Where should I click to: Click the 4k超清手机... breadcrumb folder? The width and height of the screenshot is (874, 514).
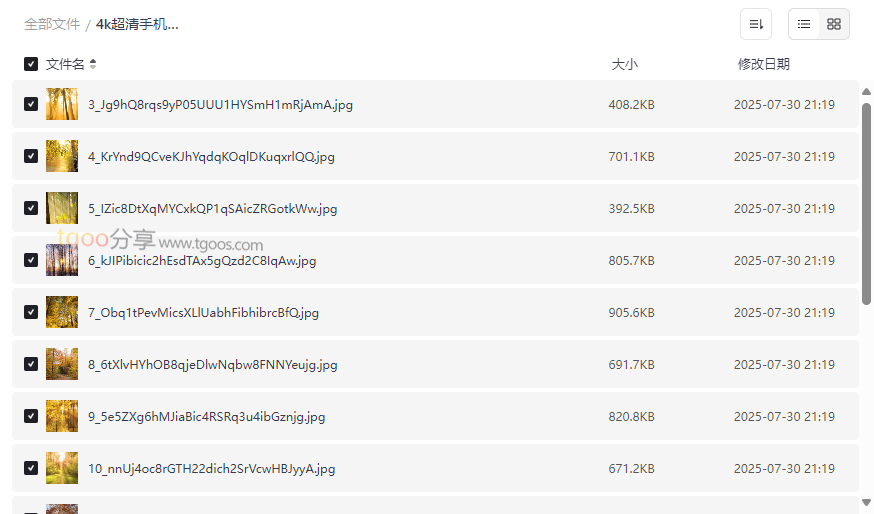click(x=137, y=24)
